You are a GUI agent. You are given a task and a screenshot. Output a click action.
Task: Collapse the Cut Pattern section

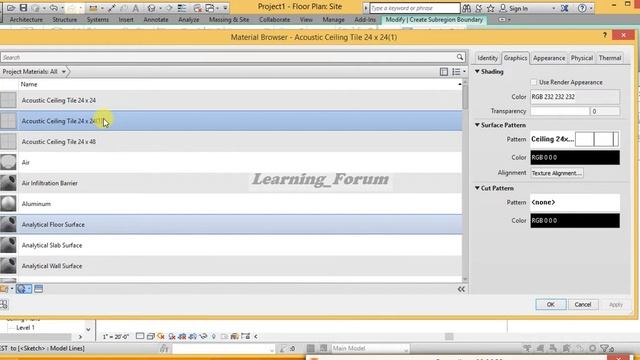[477, 188]
